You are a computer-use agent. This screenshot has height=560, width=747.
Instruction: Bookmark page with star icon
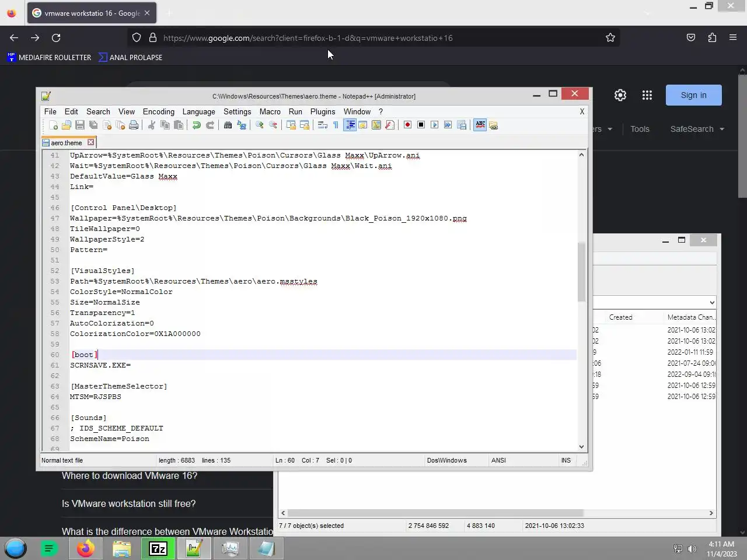(610, 37)
